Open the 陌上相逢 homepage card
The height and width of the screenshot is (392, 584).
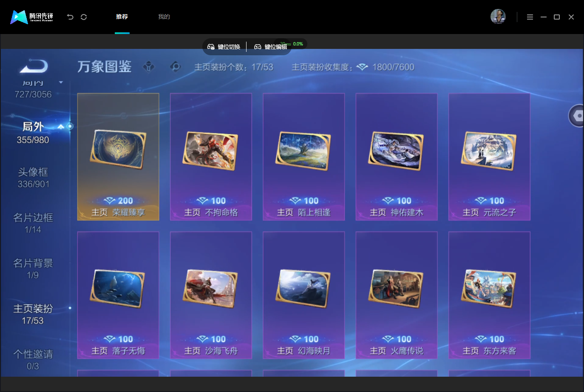tap(303, 157)
